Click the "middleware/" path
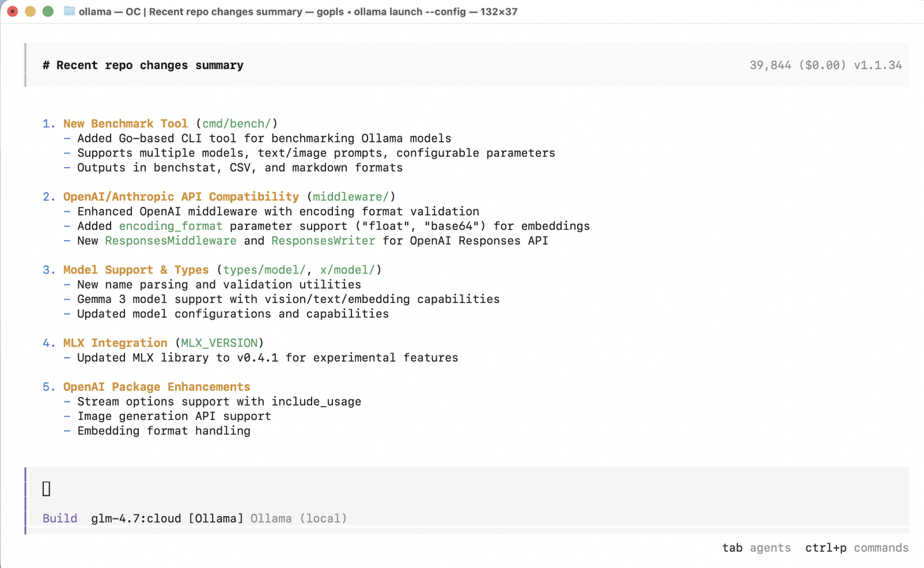924x568 pixels. 351,196
